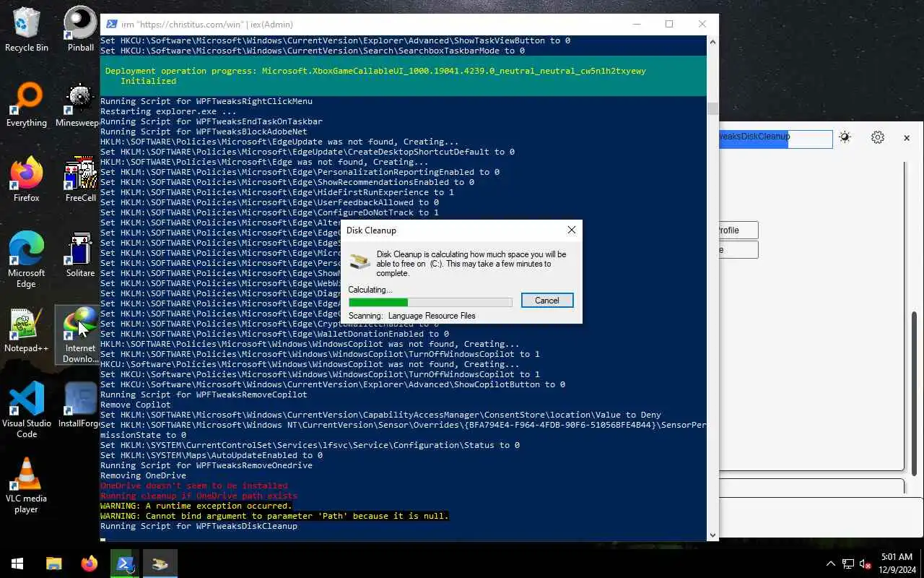Click the 'WARNING: A runtime exception occurred.' line
Image resolution: width=924 pixels, height=578 pixels.
pos(196,506)
